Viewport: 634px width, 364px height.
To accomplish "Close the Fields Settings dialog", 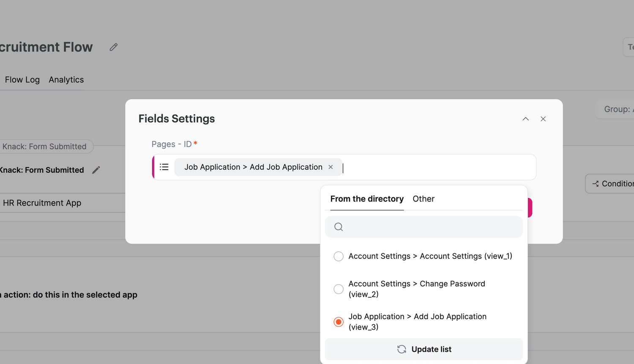I will tap(543, 119).
